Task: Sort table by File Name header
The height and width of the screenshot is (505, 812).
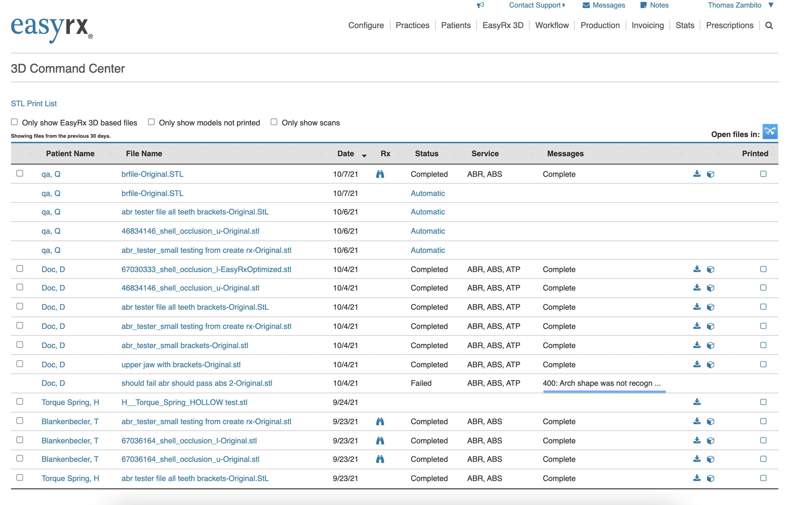Action: [x=144, y=153]
